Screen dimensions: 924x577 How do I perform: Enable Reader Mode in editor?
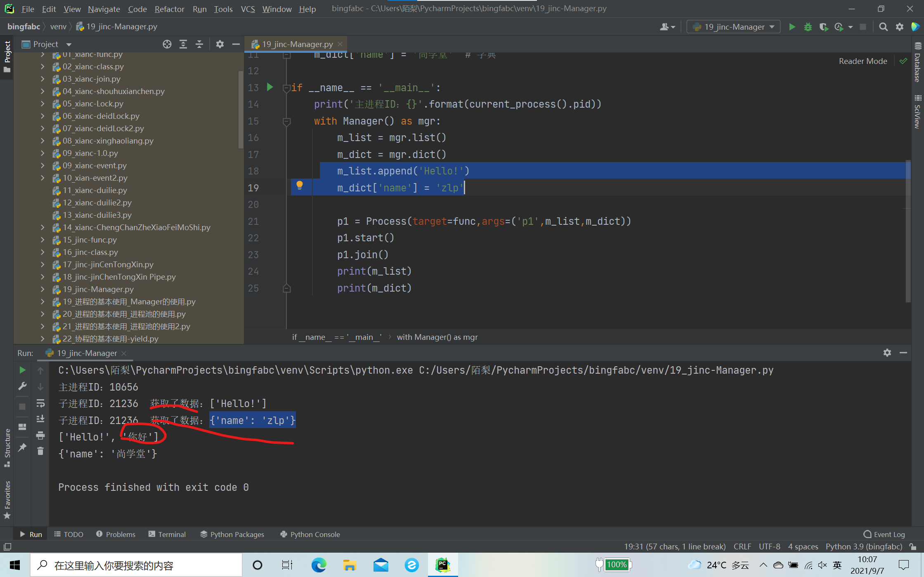[863, 61]
